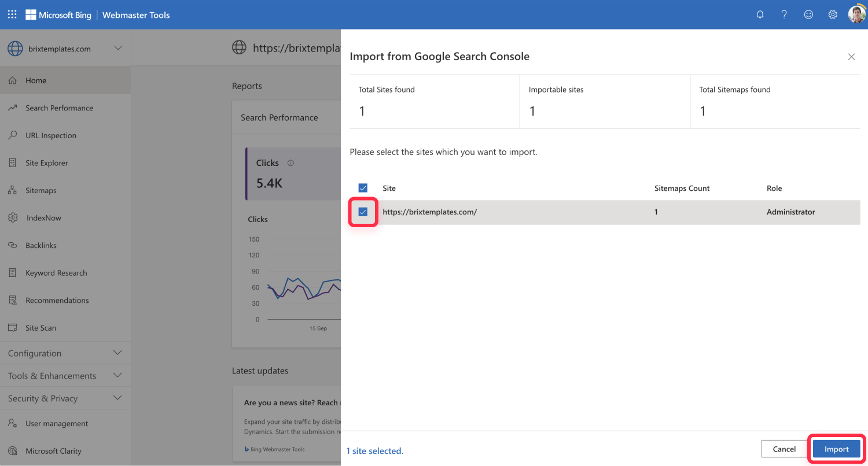The height and width of the screenshot is (466, 868).
Task: Click the https://brixtemplates.com/ site cell
Action: coord(429,212)
